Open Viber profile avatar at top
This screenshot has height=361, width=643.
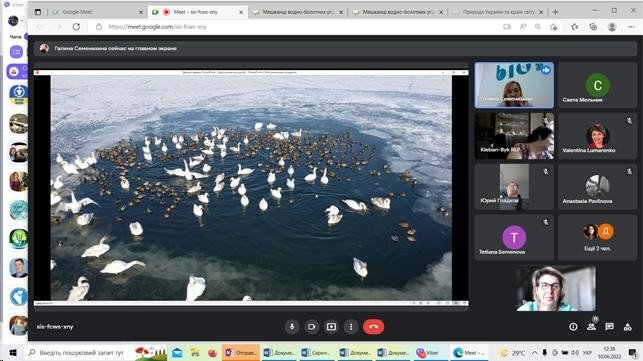(x=13, y=20)
